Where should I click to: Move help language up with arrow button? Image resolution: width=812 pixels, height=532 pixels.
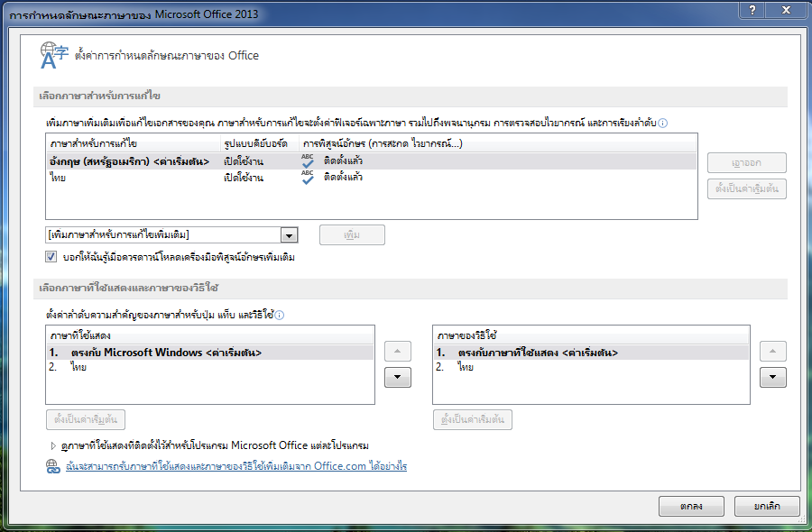pyautogui.click(x=772, y=352)
